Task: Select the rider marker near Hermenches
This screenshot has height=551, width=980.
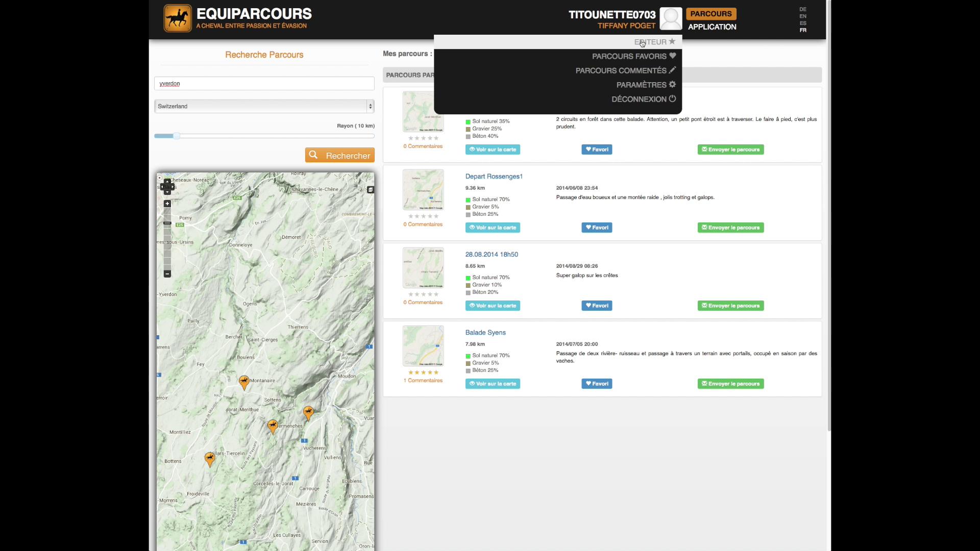Action: pos(273,427)
